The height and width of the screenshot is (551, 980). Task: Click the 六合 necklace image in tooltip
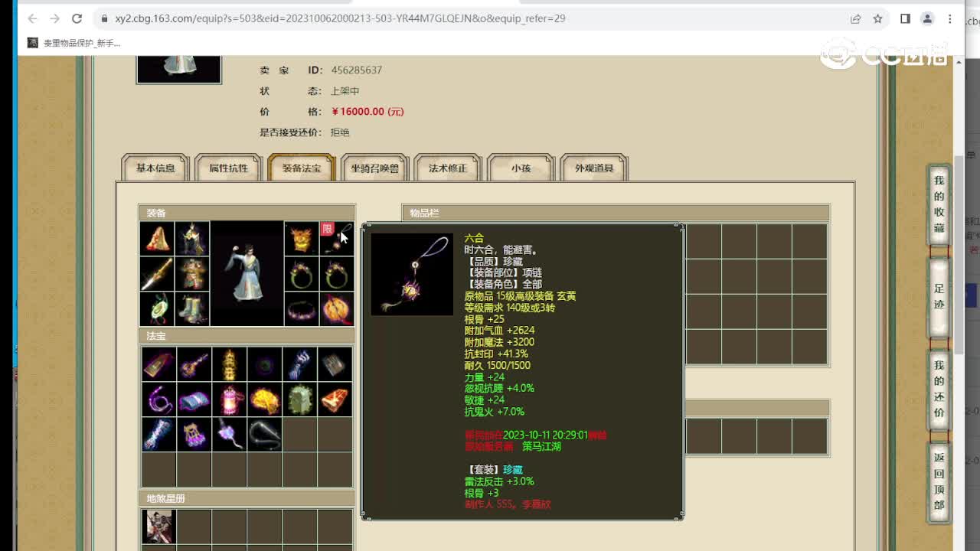tap(412, 274)
